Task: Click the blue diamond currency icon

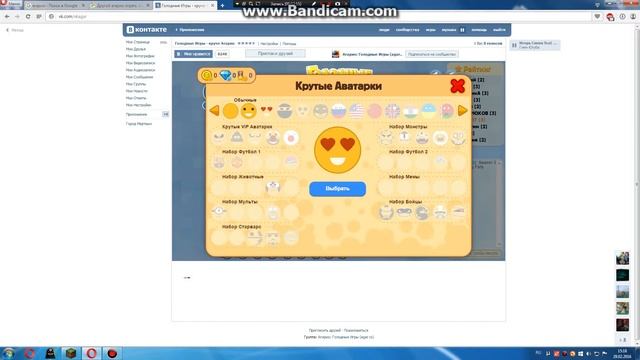Action: [x=225, y=75]
